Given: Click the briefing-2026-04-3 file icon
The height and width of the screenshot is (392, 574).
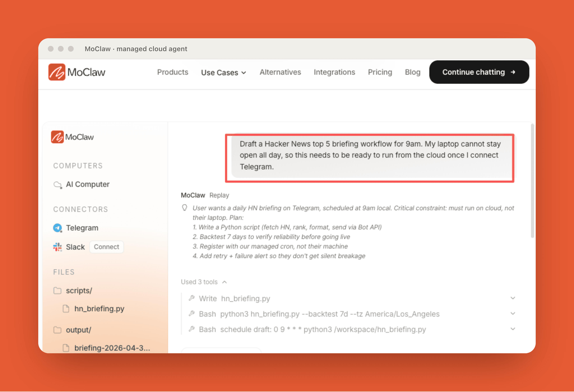Looking at the screenshot, I should click(x=66, y=348).
